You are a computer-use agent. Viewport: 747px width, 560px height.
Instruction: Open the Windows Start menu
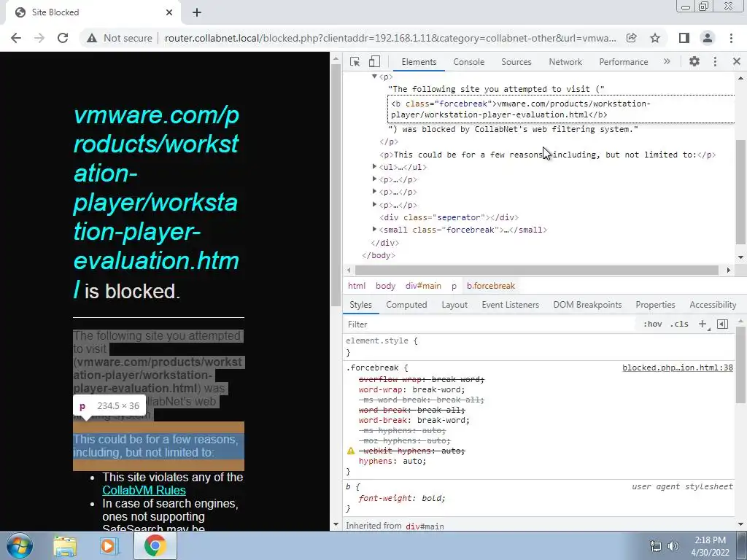click(x=20, y=545)
